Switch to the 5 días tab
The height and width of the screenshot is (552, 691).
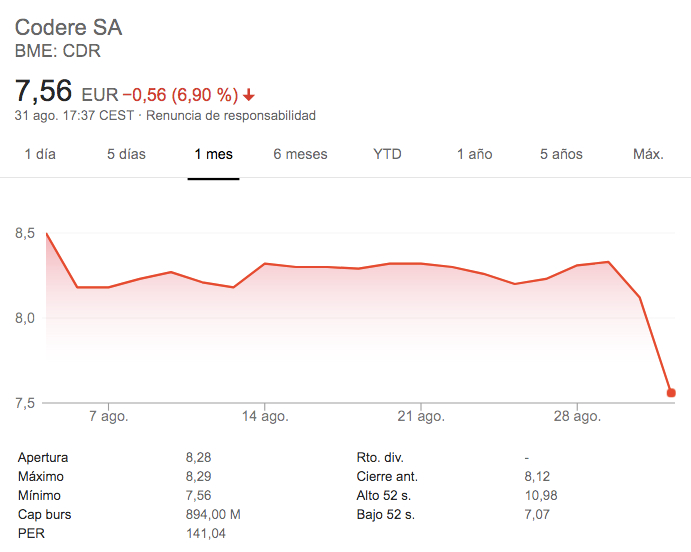126,154
